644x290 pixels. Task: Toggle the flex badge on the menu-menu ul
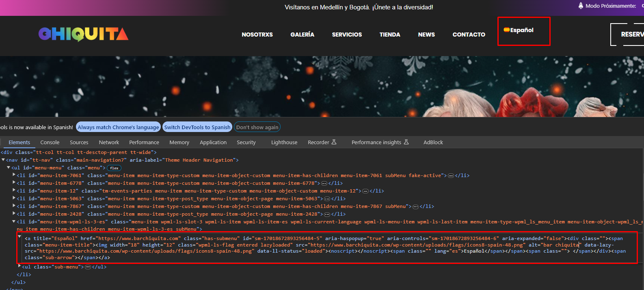(x=114, y=168)
